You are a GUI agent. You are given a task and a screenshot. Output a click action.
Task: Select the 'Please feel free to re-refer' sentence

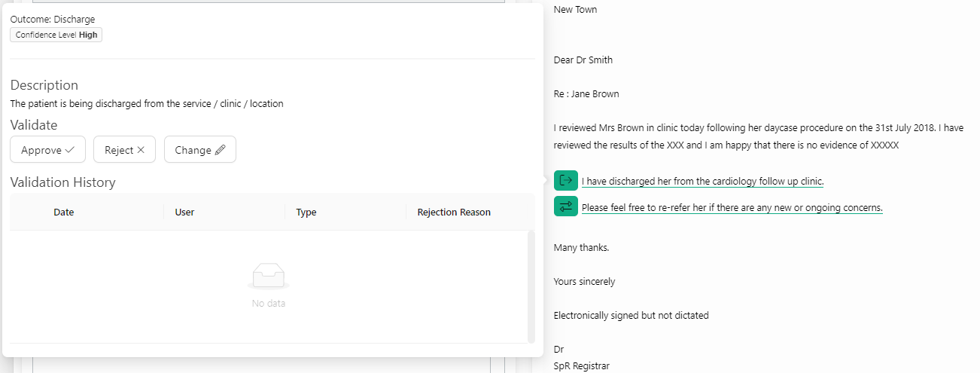pos(732,207)
